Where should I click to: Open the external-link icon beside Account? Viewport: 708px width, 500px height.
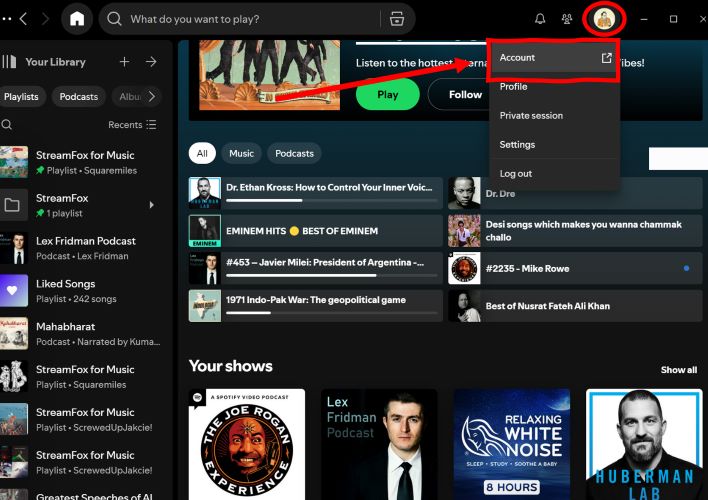point(606,58)
